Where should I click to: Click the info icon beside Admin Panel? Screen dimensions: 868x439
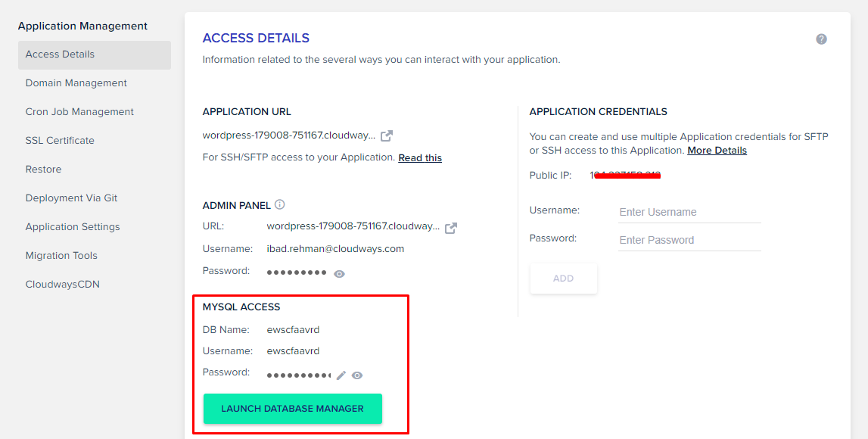[x=279, y=203]
